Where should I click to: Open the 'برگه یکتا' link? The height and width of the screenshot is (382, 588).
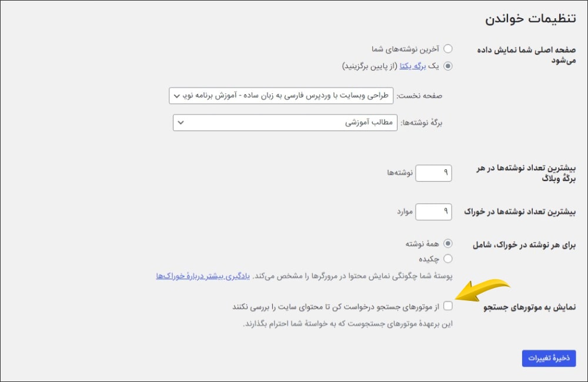[x=413, y=66]
